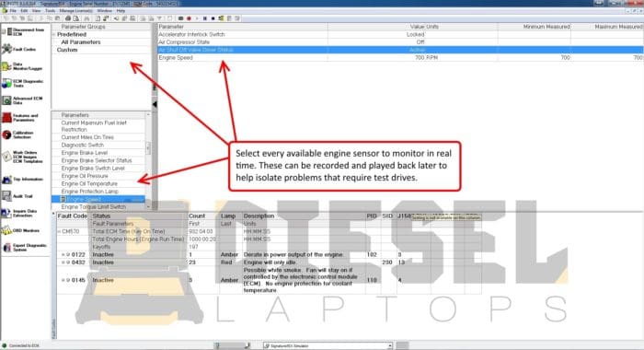
Task: Expand fault code 0432 row
Action: [63, 262]
